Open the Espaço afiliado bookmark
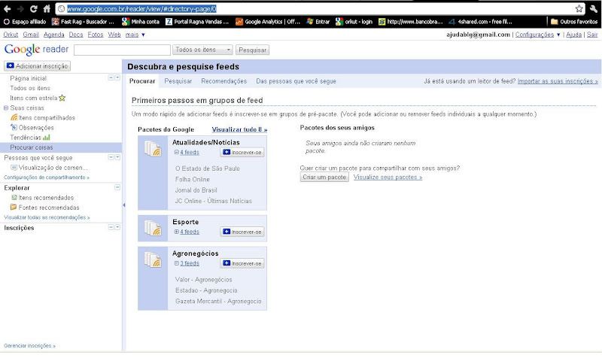 [25, 22]
